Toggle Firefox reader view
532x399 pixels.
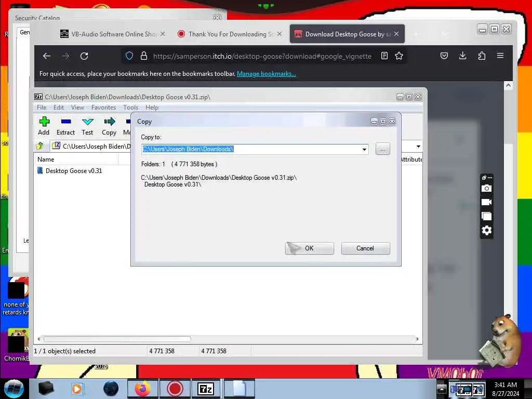point(384,56)
